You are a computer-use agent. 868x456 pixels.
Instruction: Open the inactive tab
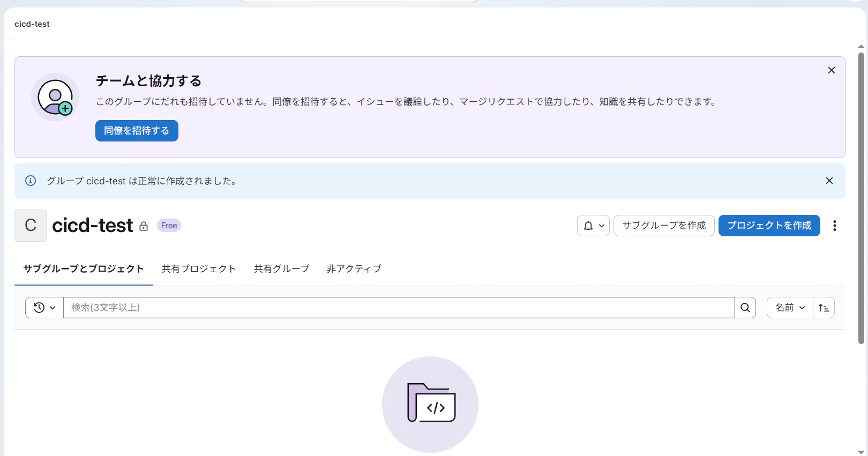click(354, 268)
